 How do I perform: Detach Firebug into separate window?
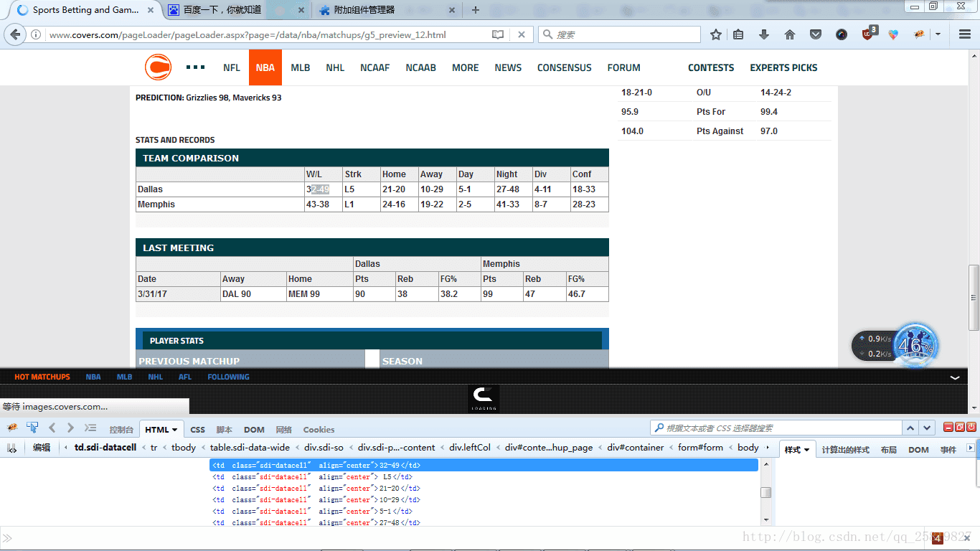click(960, 428)
